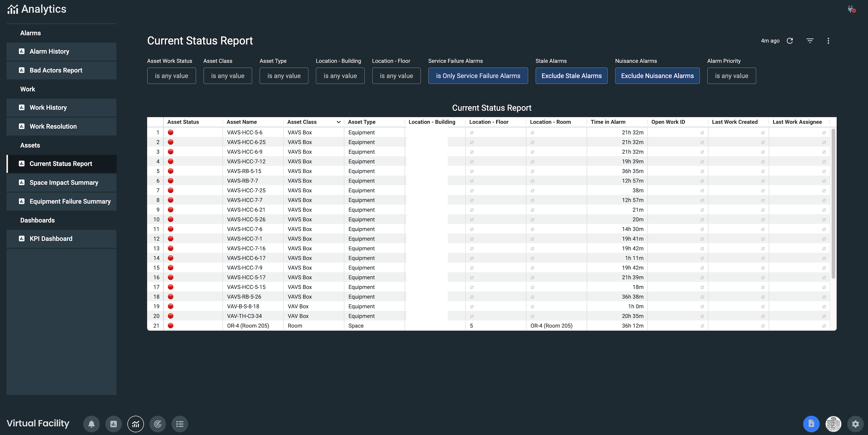The height and width of the screenshot is (435, 868).
Task: Click the target icon in bottom bar
Action: tap(158, 424)
